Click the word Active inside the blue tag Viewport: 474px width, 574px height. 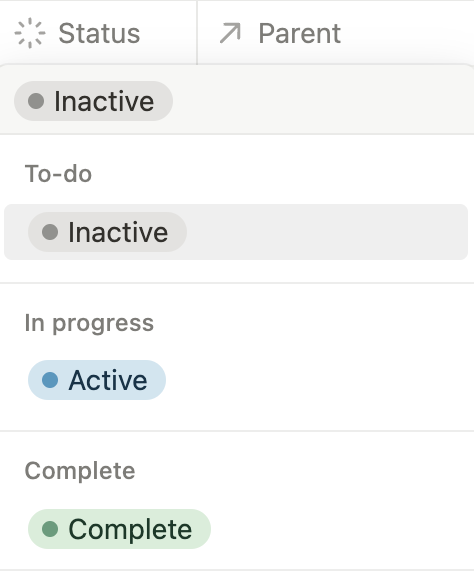point(108,380)
